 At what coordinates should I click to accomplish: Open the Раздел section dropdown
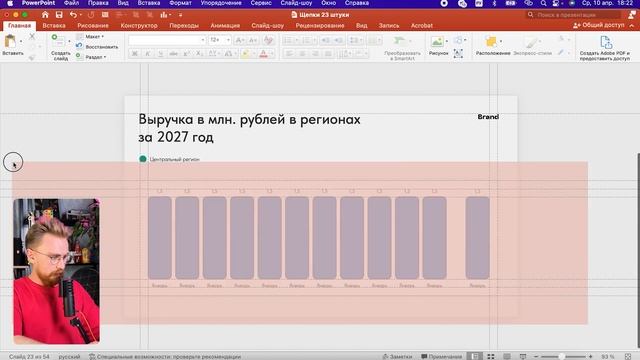pos(91,57)
